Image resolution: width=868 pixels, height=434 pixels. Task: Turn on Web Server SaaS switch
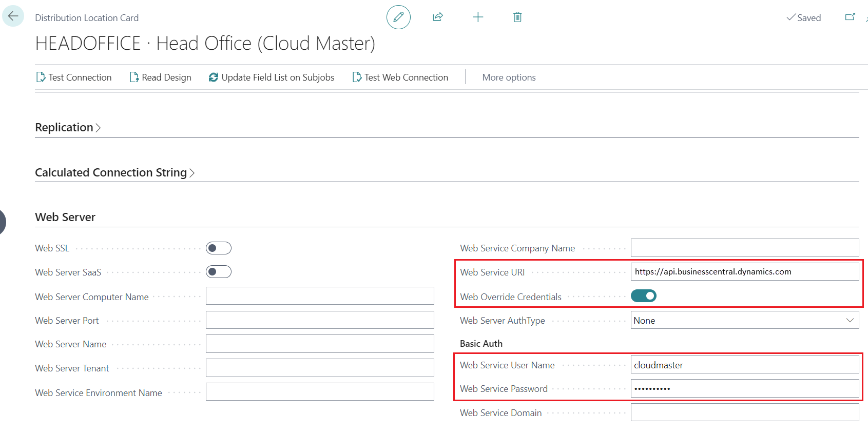219,272
